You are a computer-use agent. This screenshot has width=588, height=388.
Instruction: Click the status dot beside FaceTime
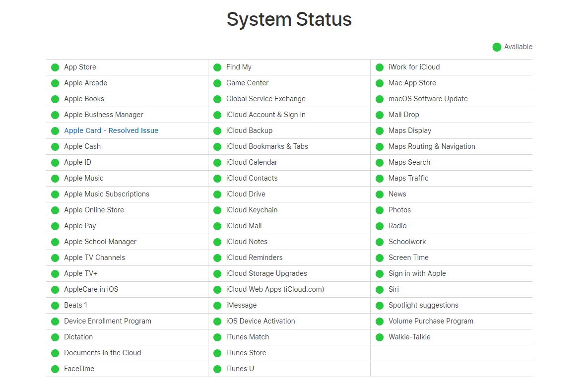[55, 369]
